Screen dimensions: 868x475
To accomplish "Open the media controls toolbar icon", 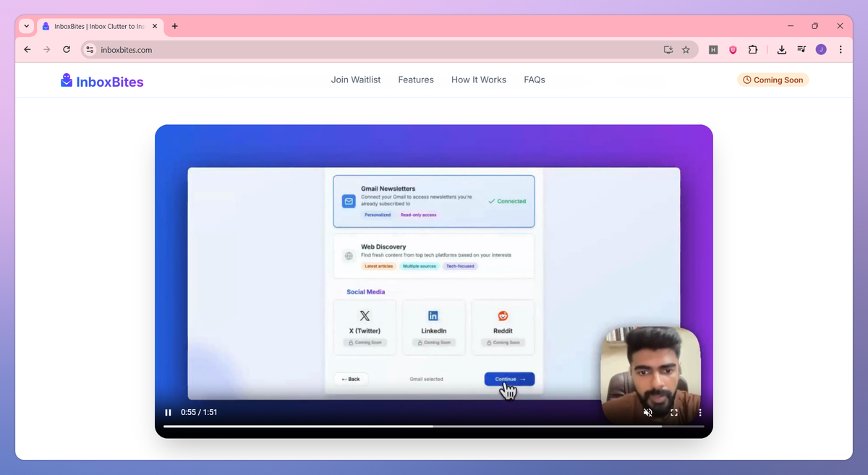I will 801,50.
